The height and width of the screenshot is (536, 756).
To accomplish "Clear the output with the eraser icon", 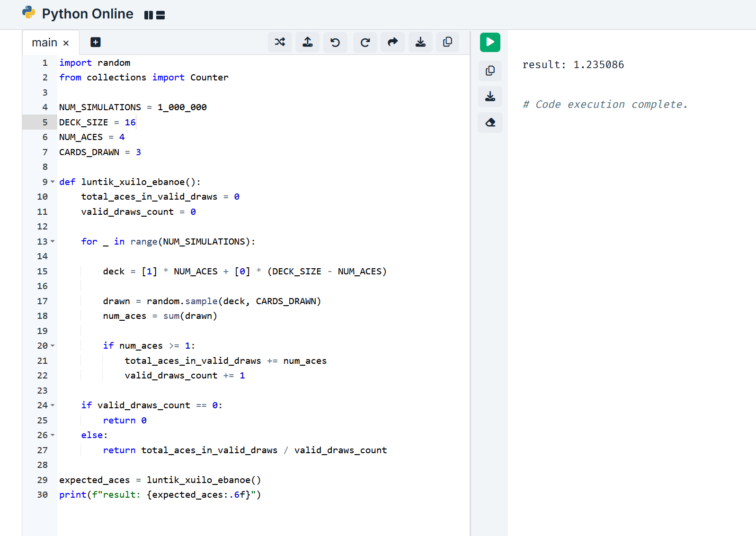I will pyautogui.click(x=490, y=123).
